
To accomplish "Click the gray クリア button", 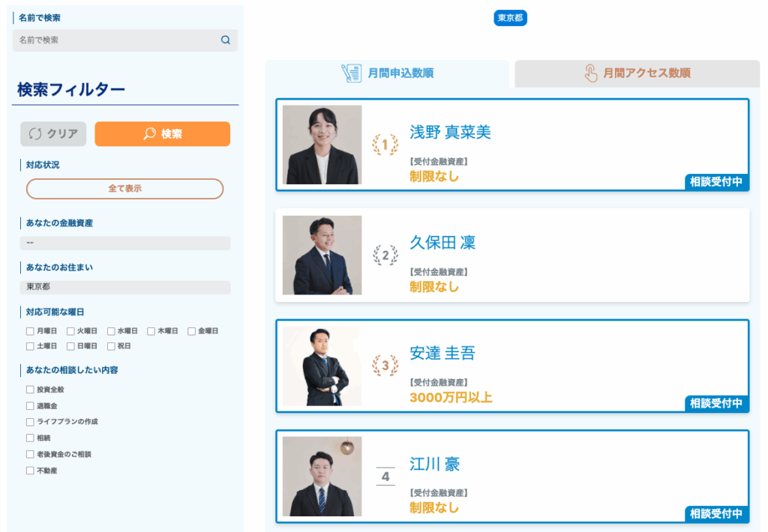I will (x=53, y=134).
